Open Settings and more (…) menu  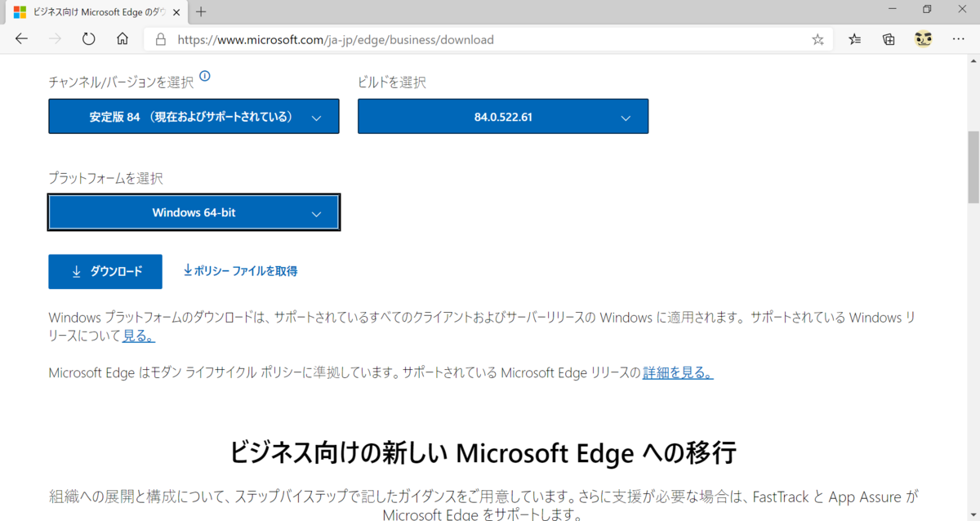959,39
